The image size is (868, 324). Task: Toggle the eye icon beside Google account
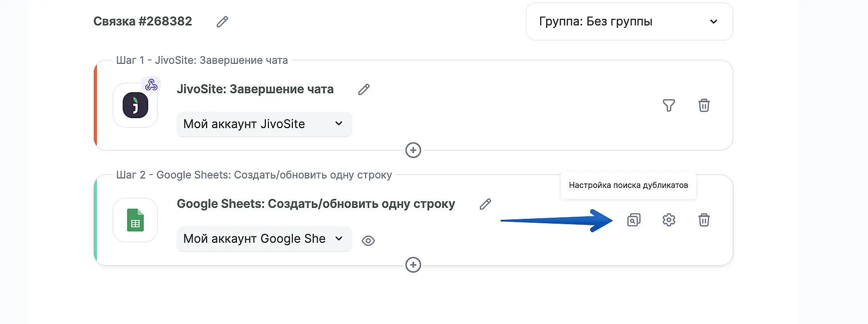click(368, 241)
